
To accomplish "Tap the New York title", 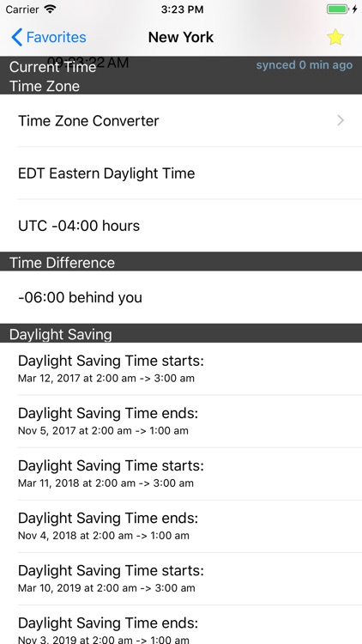I will pyautogui.click(x=181, y=38).
